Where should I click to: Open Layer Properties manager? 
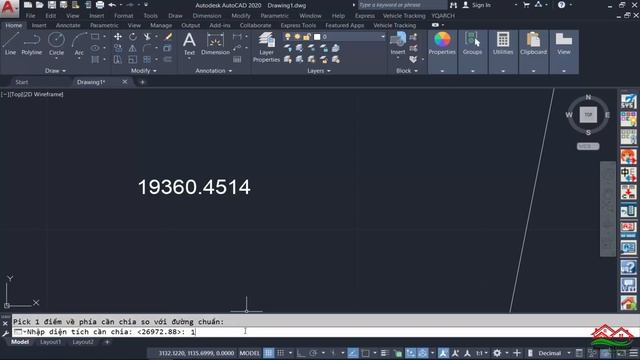tap(266, 47)
